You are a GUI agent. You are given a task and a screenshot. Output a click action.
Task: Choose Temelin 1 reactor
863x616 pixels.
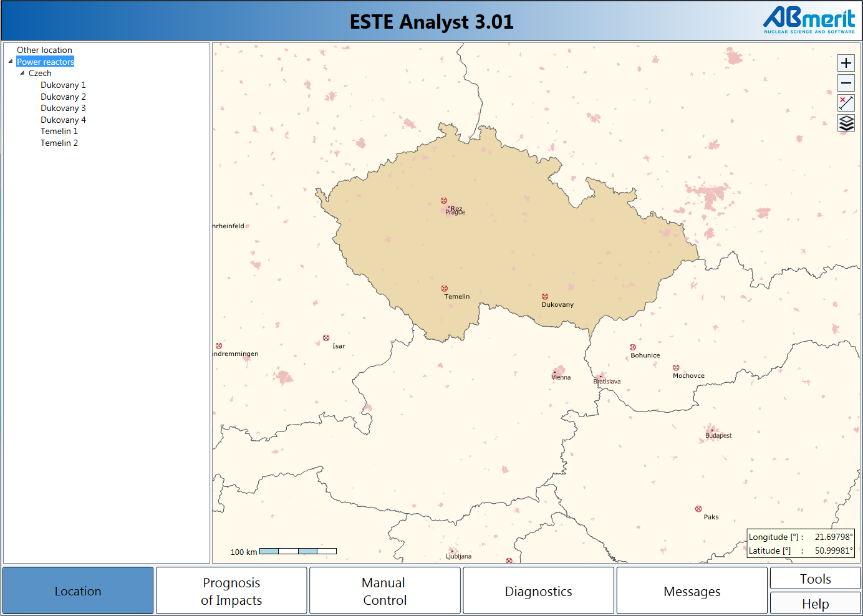click(59, 131)
